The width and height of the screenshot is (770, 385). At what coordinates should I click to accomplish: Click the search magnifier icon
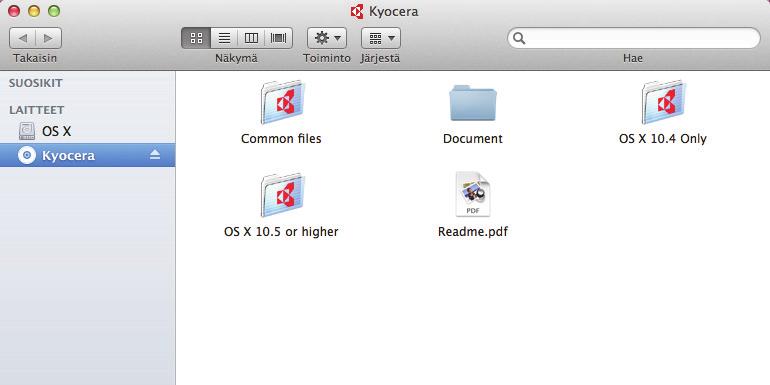(x=519, y=38)
